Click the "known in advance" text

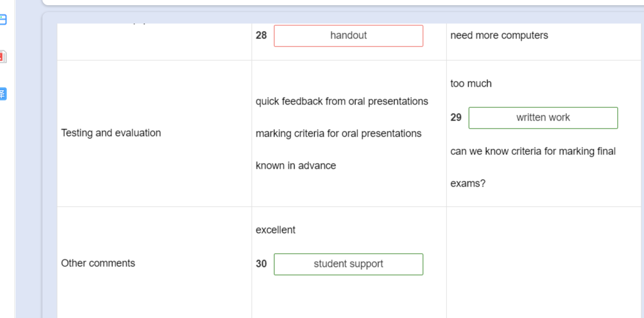[x=296, y=166]
